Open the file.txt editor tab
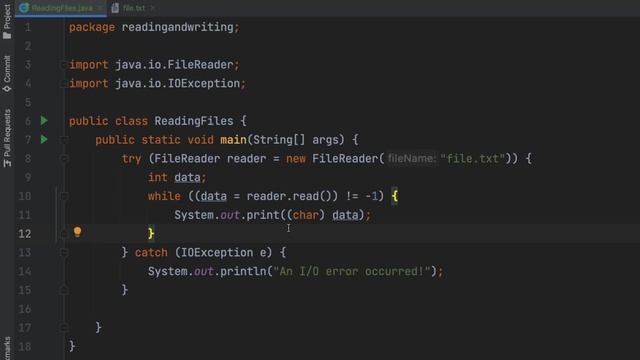 133,8
